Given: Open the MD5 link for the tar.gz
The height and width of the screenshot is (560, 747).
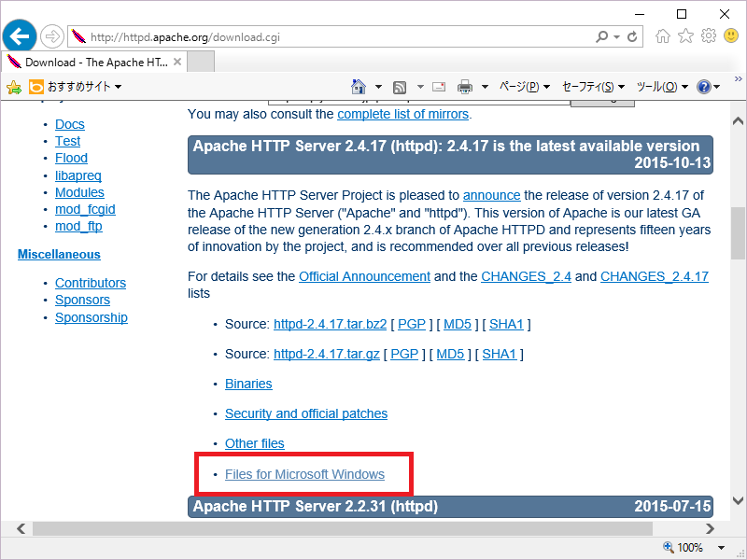Looking at the screenshot, I should pyautogui.click(x=450, y=355).
